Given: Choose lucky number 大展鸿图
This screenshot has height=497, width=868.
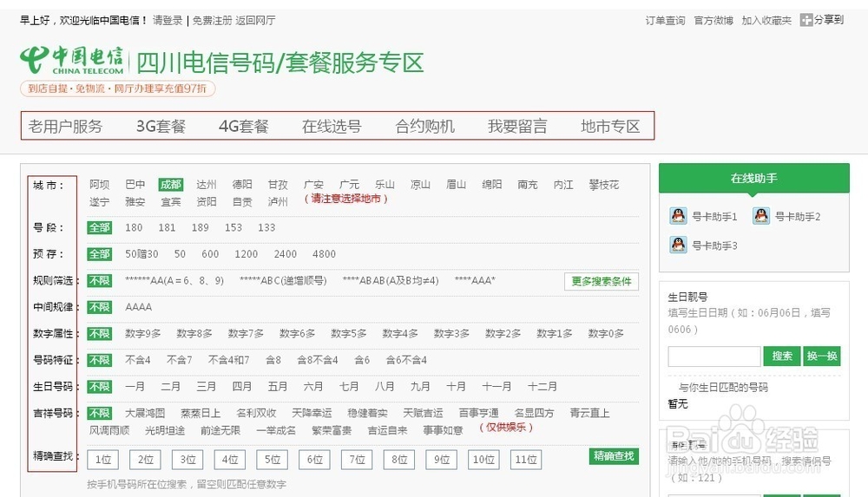Looking at the screenshot, I should point(145,413).
